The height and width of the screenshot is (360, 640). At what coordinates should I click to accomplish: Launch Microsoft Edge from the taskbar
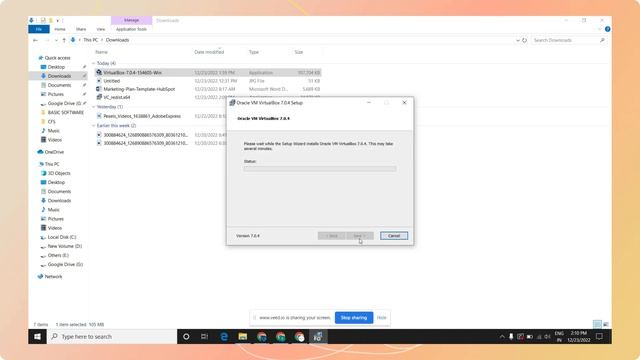[224, 336]
